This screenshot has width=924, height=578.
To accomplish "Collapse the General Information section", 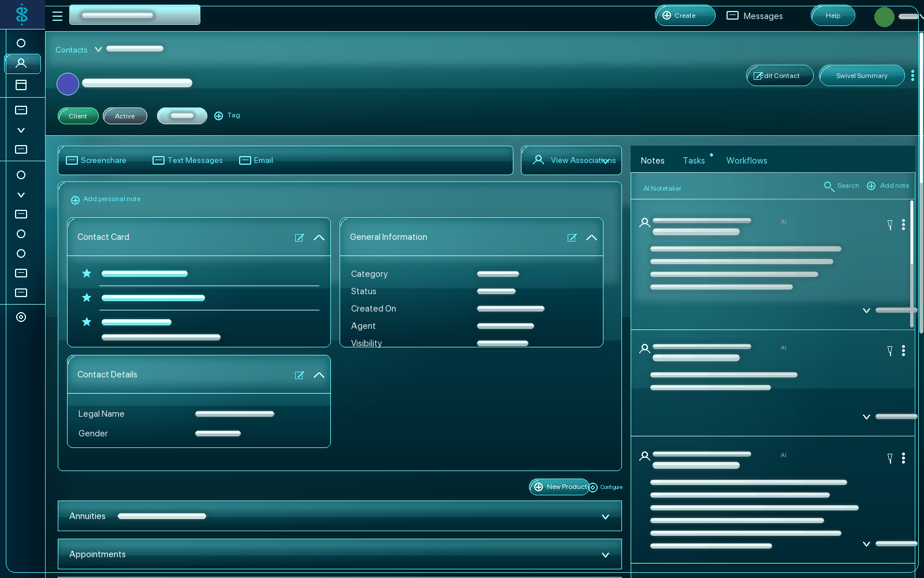I will tap(591, 238).
